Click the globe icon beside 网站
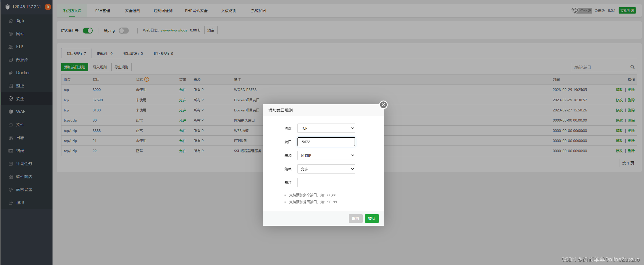The image size is (644, 265). coord(11,34)
